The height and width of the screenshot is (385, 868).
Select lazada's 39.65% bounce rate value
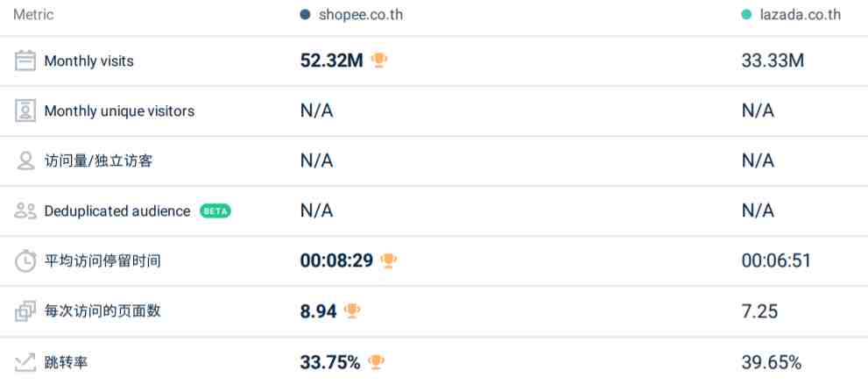pos(772,363)
